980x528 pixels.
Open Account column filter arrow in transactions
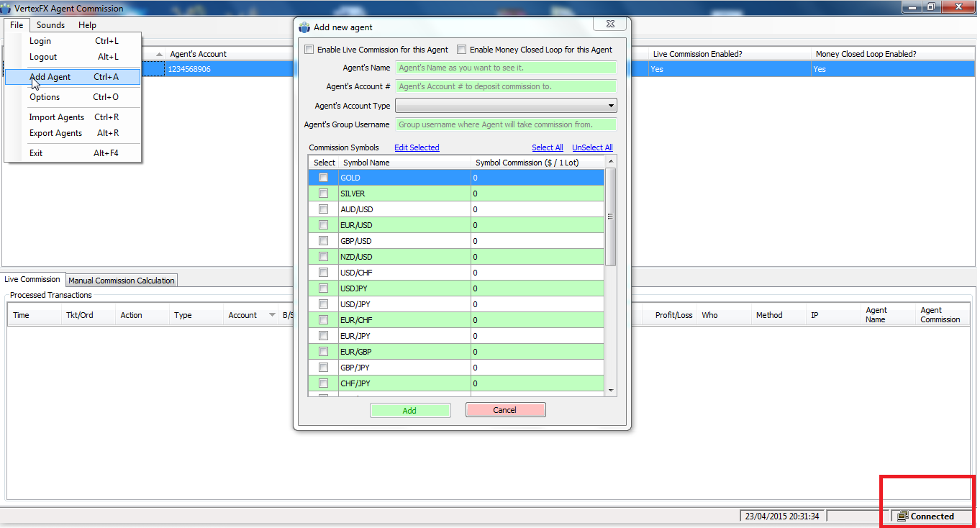[x=272, y=315]
